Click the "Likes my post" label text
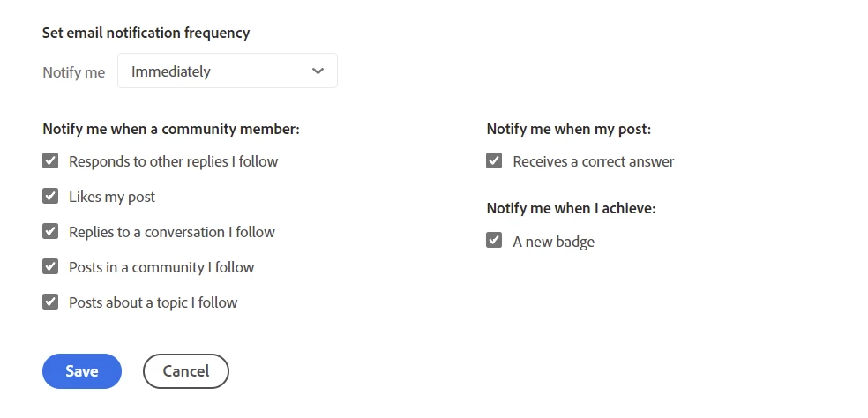 (112, 197)
